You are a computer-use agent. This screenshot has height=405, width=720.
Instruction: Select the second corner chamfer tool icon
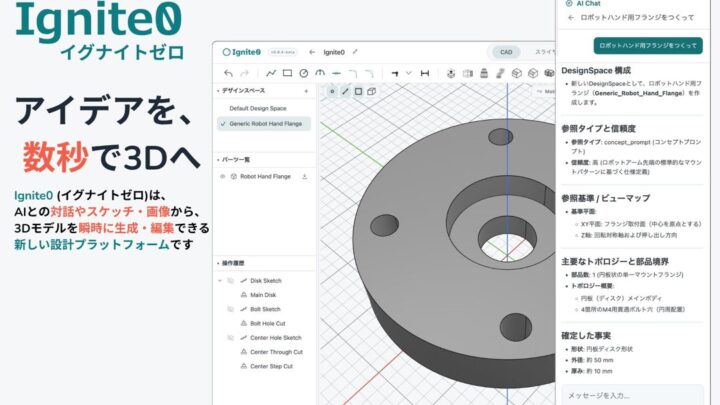pos(369,73)
